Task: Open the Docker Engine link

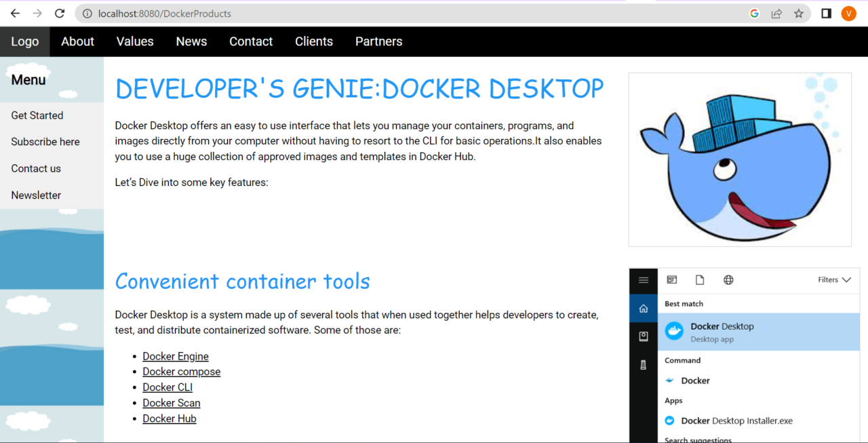Action: 175,355
